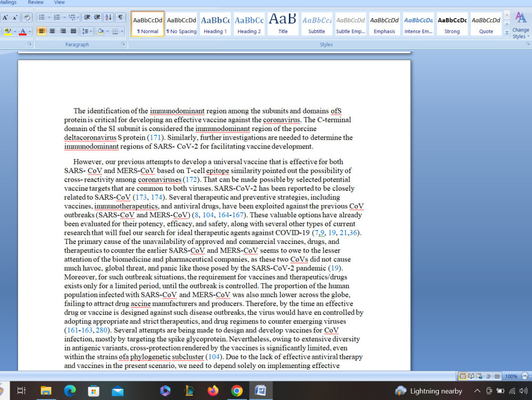Viewport: 532px width, 400px height.
Task: Apply the Normal style
Action: coord(147,23)
